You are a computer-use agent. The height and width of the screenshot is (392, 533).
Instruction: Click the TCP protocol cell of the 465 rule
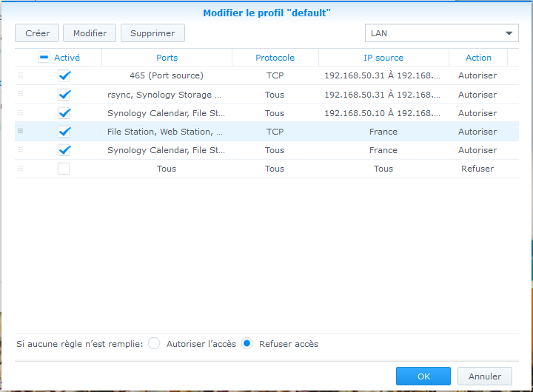[275, 75]
